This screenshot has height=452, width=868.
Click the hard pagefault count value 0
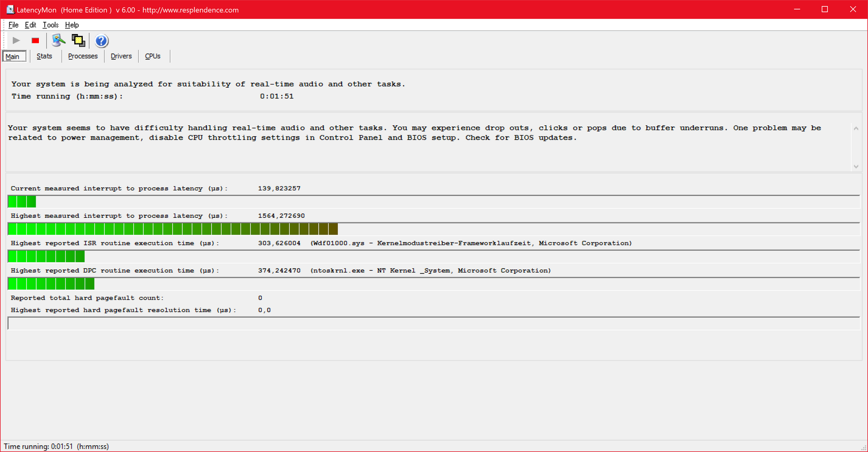click(260, 298)
